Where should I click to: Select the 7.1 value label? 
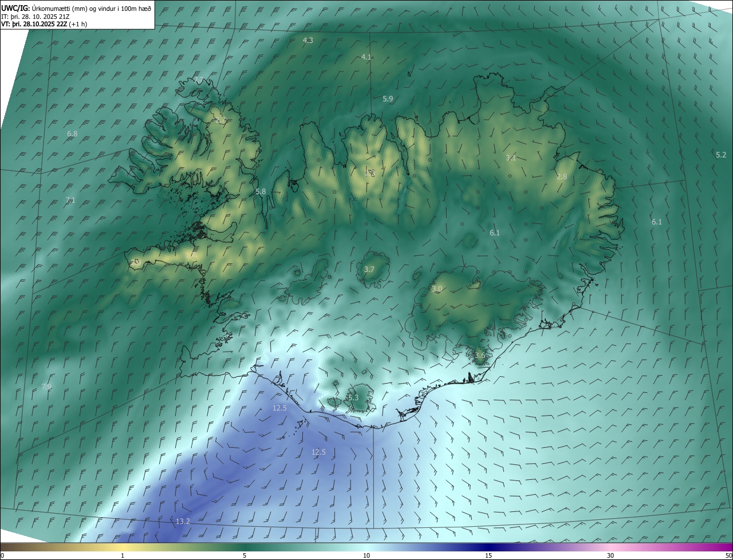click(70, 200)
